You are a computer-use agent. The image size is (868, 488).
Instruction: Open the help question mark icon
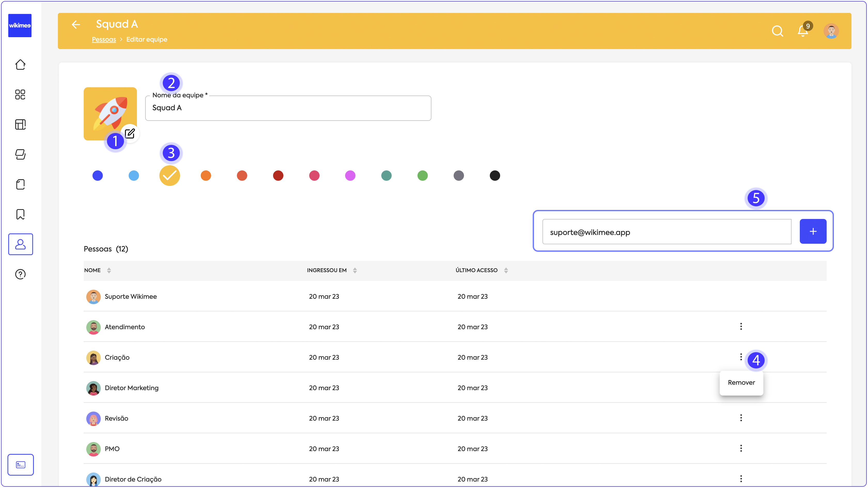pos(20,274)
